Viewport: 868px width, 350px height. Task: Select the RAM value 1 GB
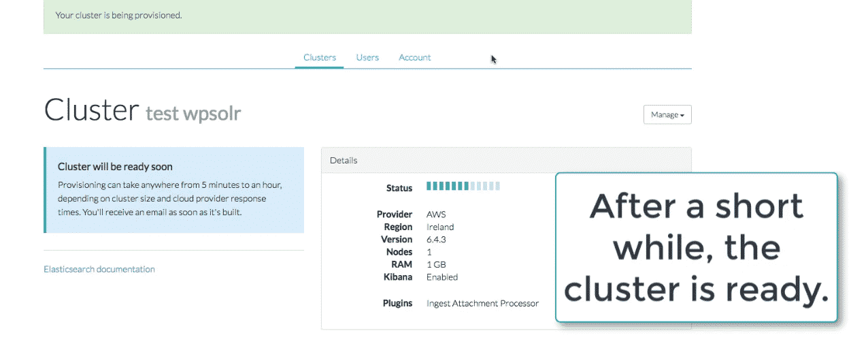click(x=436, y=264)
